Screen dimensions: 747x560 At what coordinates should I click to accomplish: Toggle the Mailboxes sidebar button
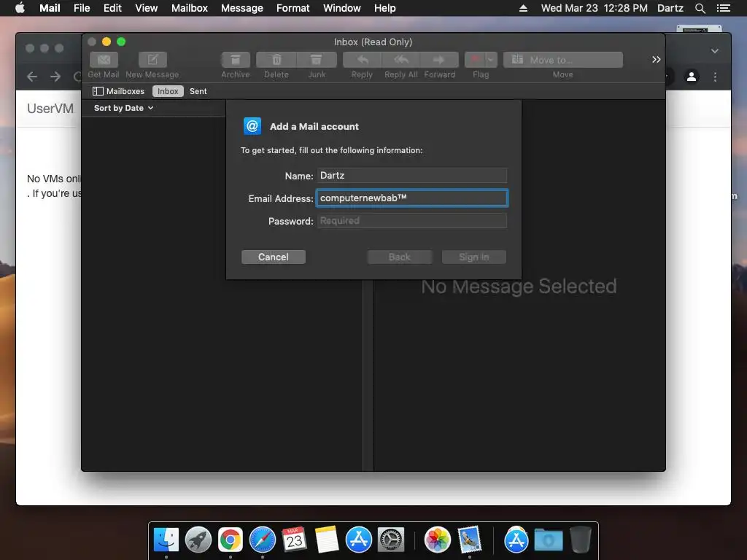(118, 91)
